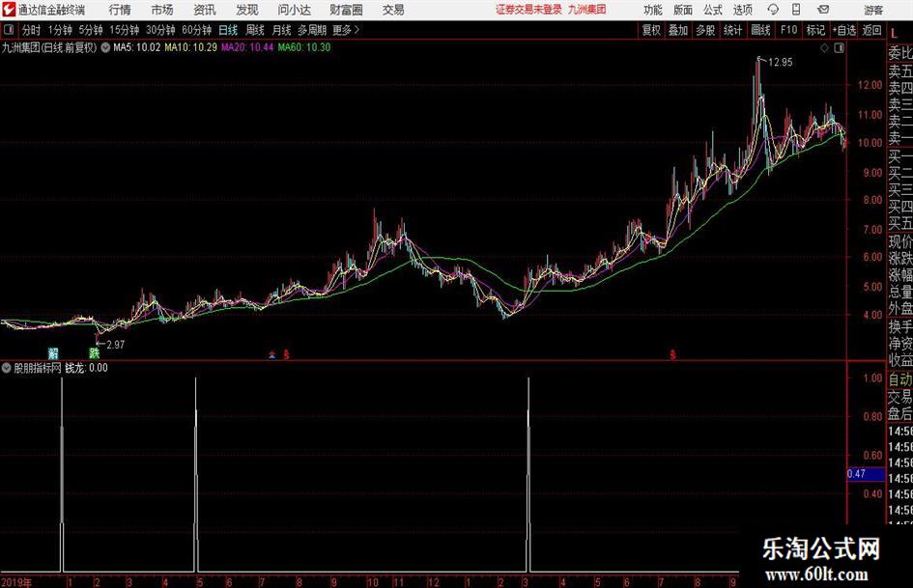Click the 九洲集团 title link
The width and height of the screenshot is (913, 588).
(587, 10)
